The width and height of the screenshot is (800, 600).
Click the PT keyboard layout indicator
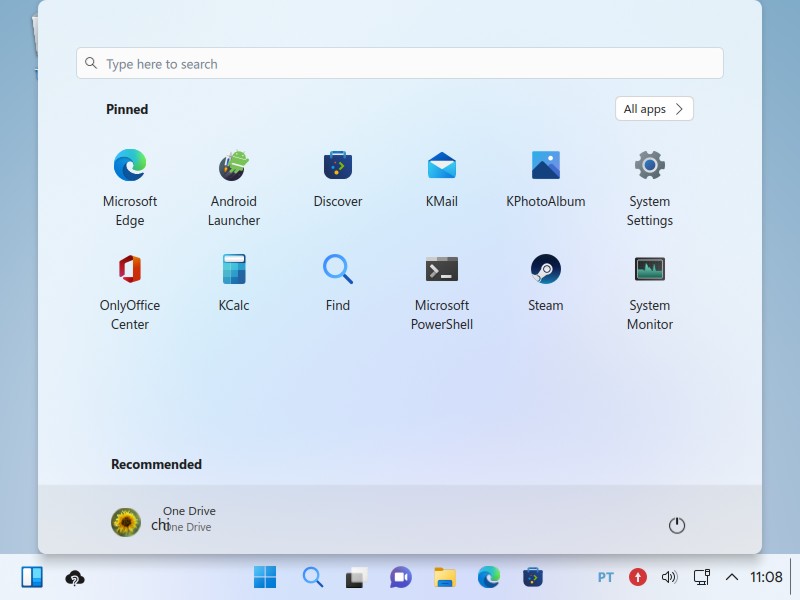pyautogui.click(x=606, y=578)
